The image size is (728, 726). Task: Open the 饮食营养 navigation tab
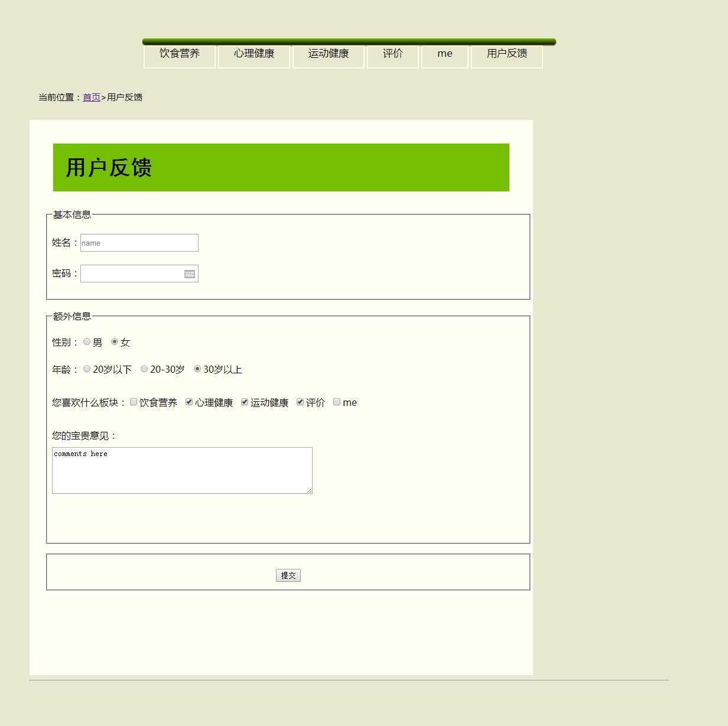[180, 54]
